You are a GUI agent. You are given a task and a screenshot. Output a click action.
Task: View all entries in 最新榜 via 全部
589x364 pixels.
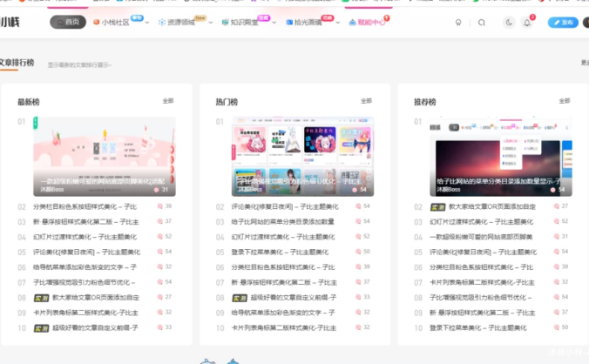[x=168, y=100]
